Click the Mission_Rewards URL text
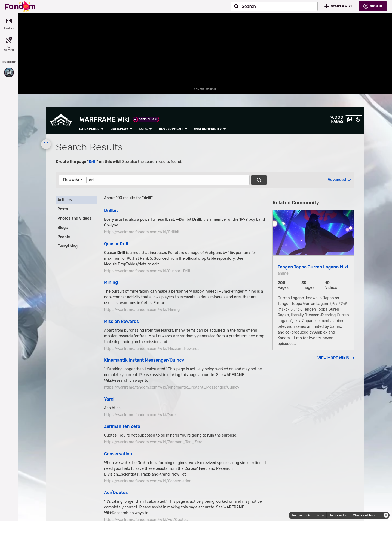The width and height of the screenshot is (392, 545). (152, 349)
